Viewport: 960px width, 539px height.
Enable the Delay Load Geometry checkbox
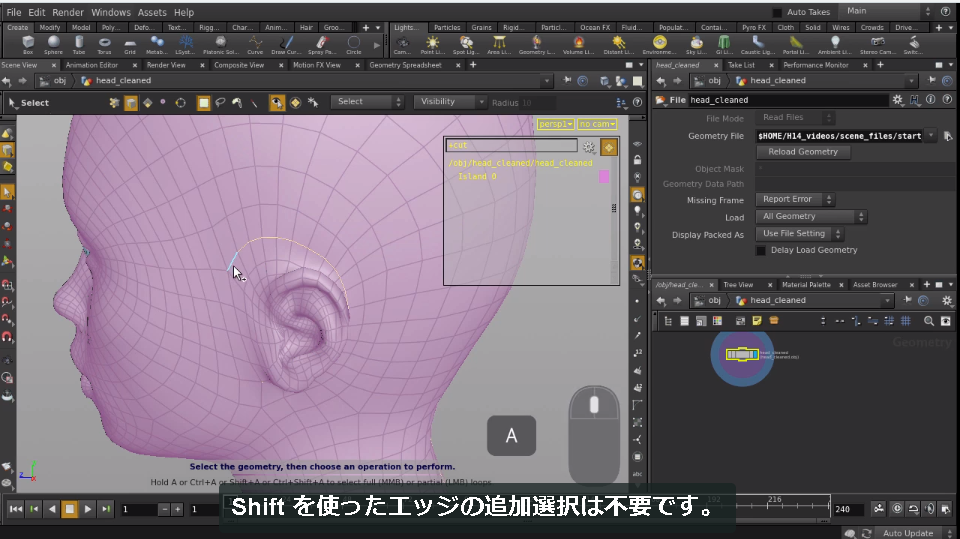click(x=761, y=251)
